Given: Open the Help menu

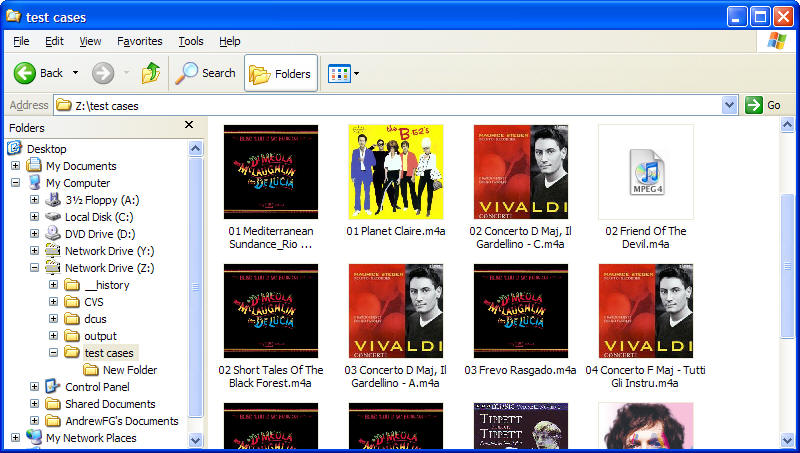Looking at the screenshot, I should (x=230, y=41).
